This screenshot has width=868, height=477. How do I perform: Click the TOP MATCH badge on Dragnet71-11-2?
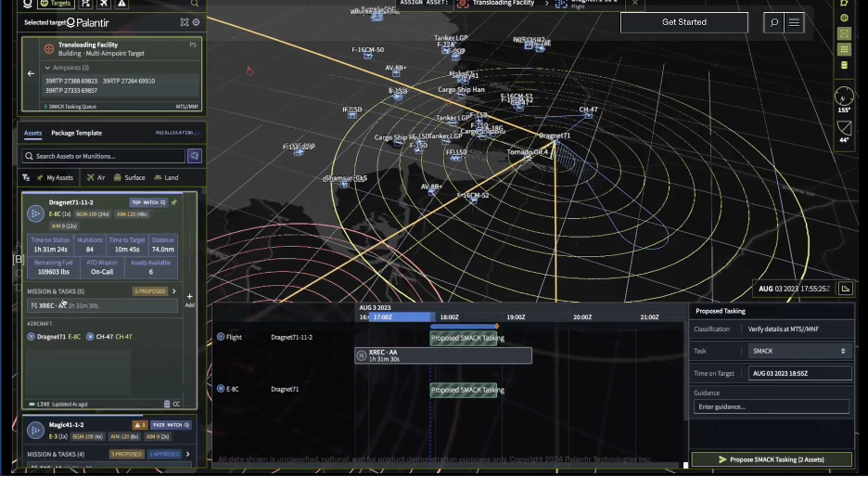(x=147, y=202)
